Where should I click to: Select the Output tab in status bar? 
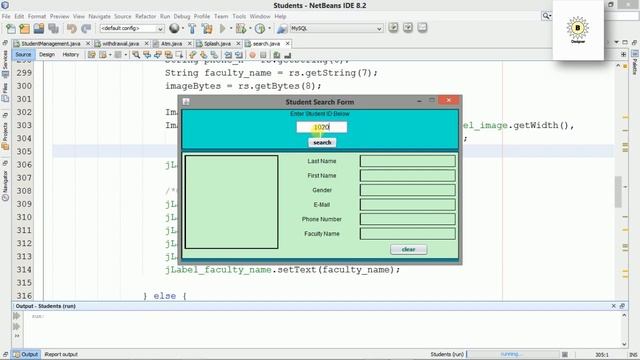(26, 354)
